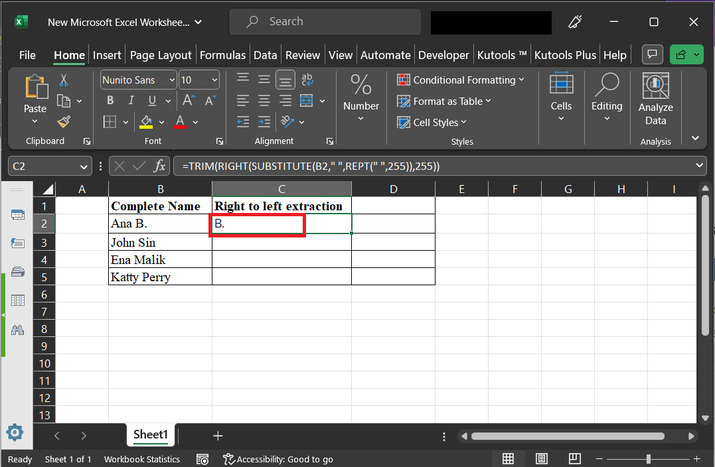Expand the Name Box dropdown for C2
This screenshot has width=715, height=467.
coord(84,166)
